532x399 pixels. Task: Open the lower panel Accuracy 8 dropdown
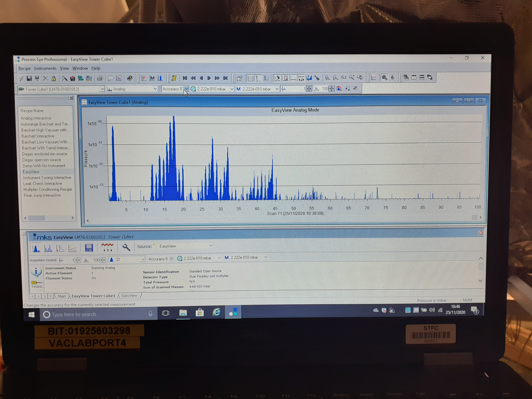(x=172, y=259)
